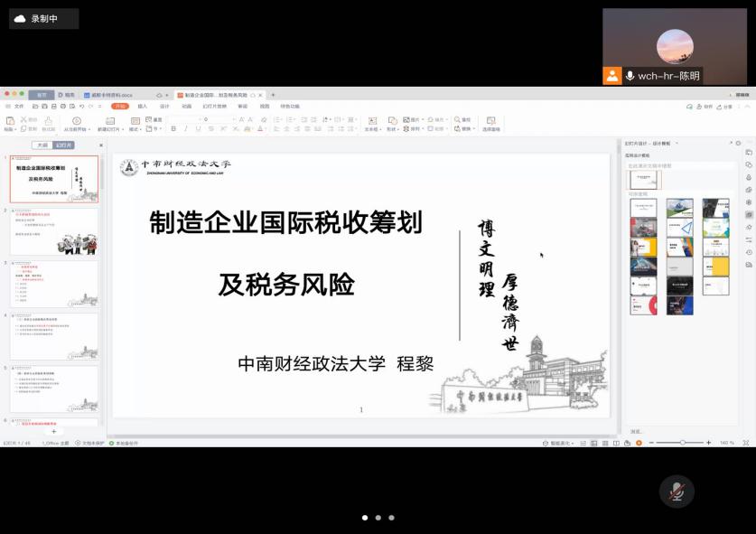Click the Text Box tool icon
Viewport: 756px width, 534px height.
point(371,120)
